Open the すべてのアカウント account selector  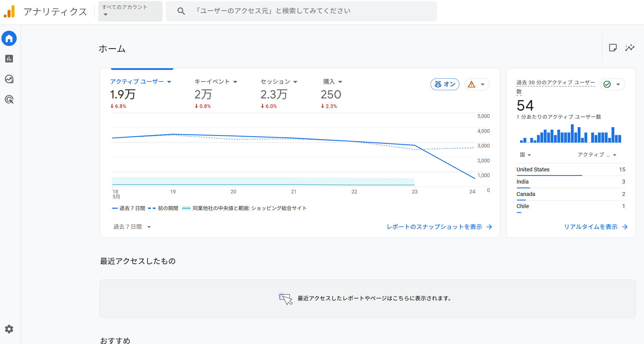pos(130,11)
